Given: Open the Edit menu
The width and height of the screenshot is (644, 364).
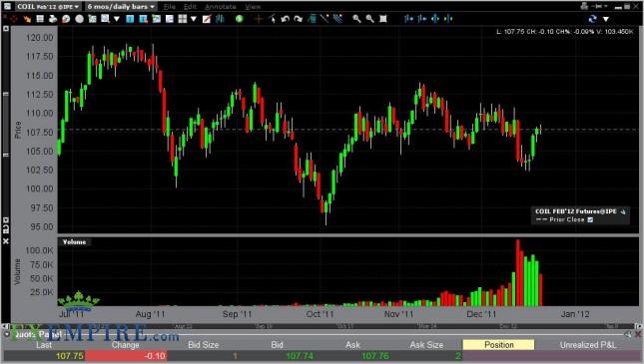Looking at the screenshot, I should [x=190, y=7].
